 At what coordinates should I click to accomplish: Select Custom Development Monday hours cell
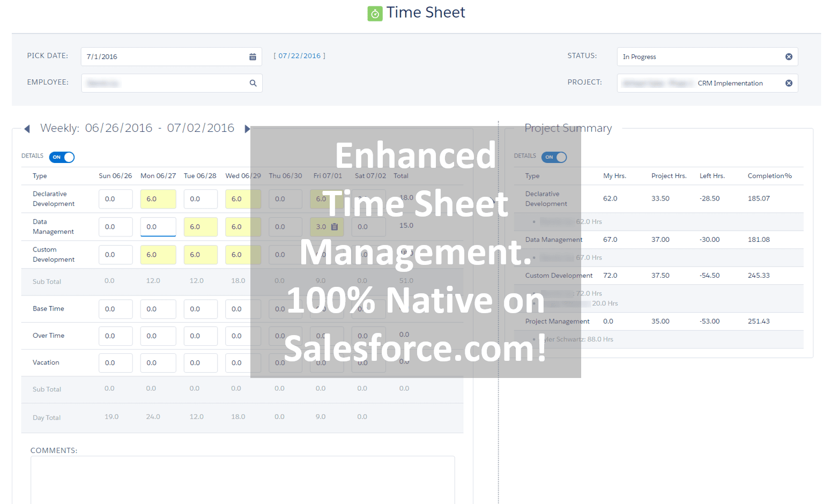158,255
